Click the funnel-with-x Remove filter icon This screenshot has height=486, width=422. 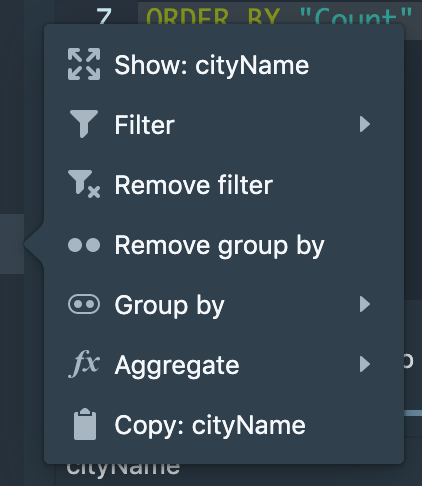pos(84,184)
